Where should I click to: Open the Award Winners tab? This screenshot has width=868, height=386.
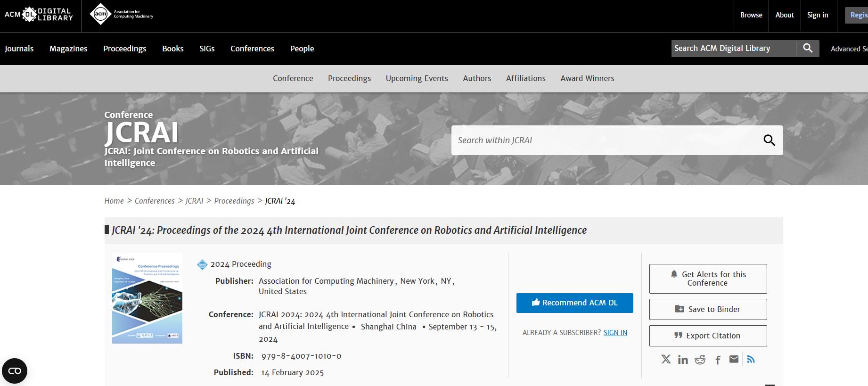point(587,78)
